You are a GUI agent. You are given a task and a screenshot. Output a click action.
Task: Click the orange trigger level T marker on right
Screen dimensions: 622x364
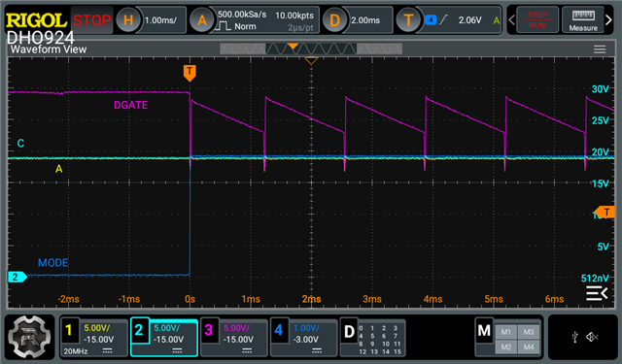click(x=605, y=213)
